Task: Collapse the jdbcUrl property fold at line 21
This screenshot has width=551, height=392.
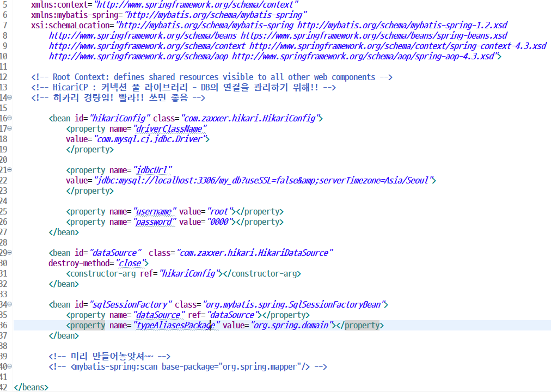Action: 10,170
